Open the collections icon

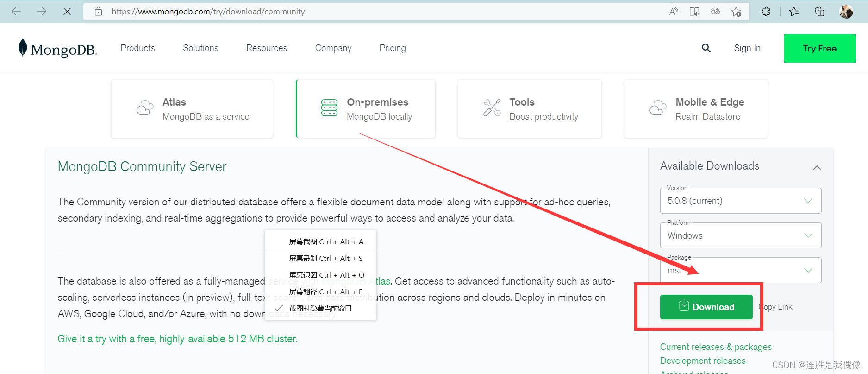[819, 12]
